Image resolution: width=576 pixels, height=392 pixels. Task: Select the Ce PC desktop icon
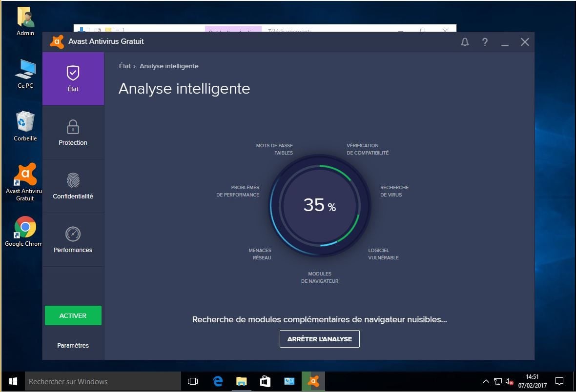click(x=25, y=74)
